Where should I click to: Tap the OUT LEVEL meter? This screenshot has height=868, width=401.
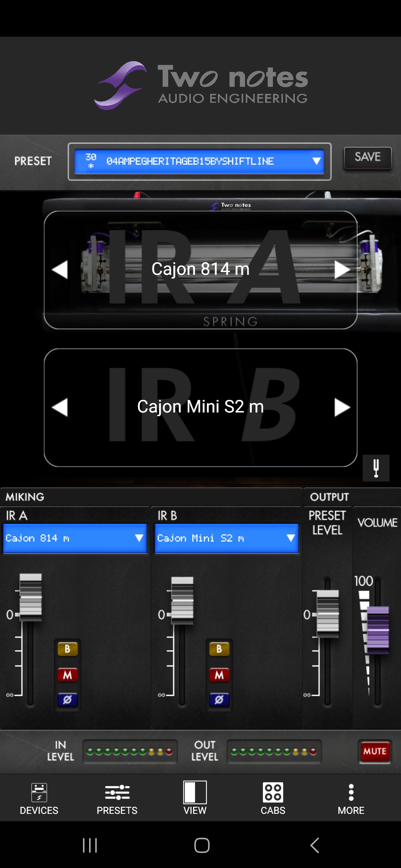[x=274, y=752]
